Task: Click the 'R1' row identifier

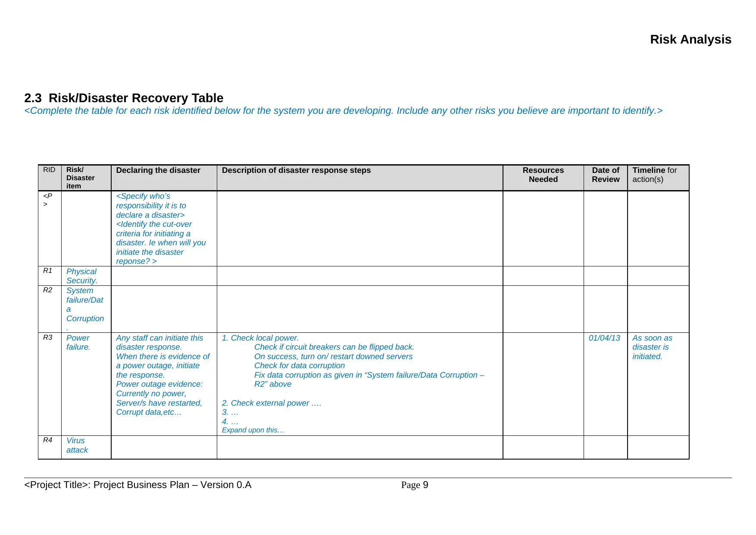Action: pyautogui.click(x=47, y=271)
